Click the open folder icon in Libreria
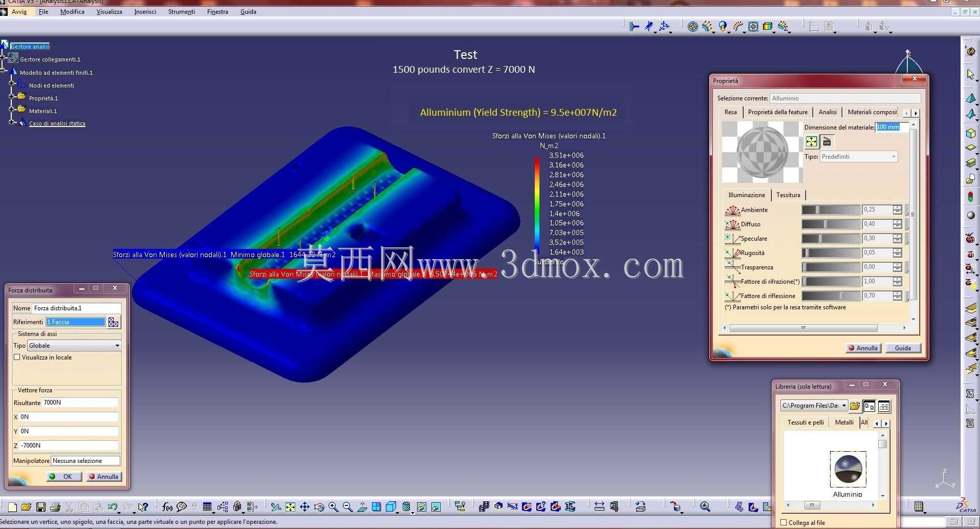Image resolution: width=980 pixels, height=529 pixels. [x=855, y=406]
